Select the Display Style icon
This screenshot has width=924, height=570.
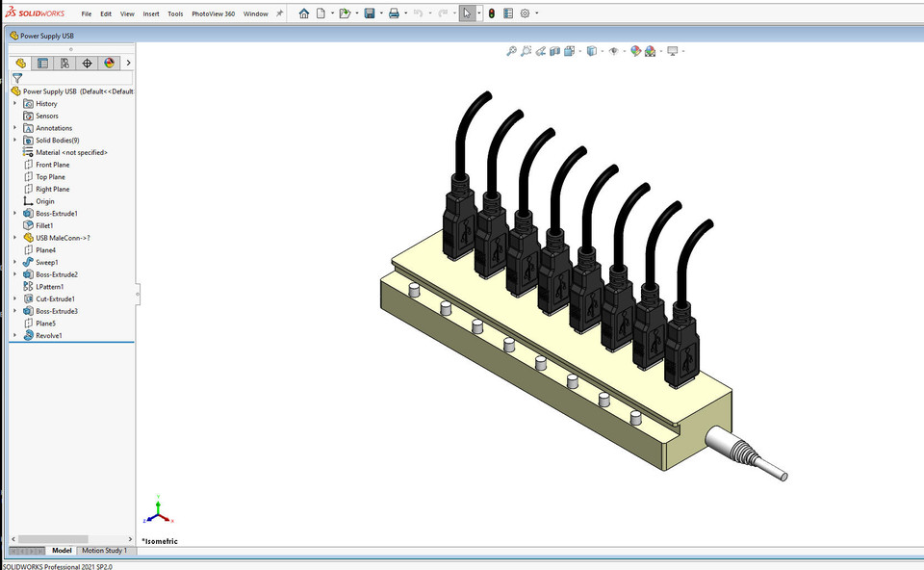click(591, 51)
